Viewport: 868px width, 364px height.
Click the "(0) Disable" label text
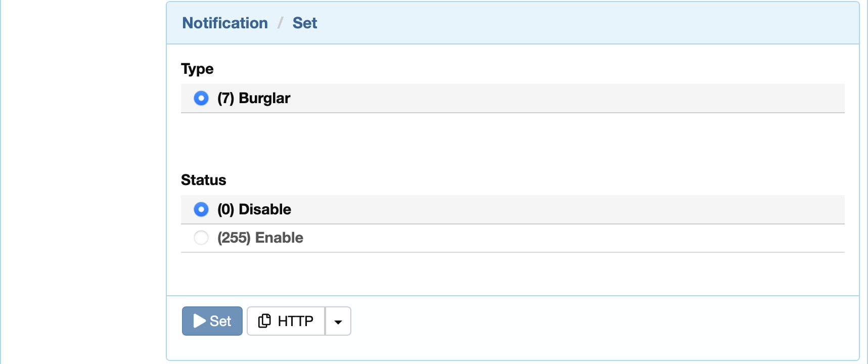(x=254, y=209)
